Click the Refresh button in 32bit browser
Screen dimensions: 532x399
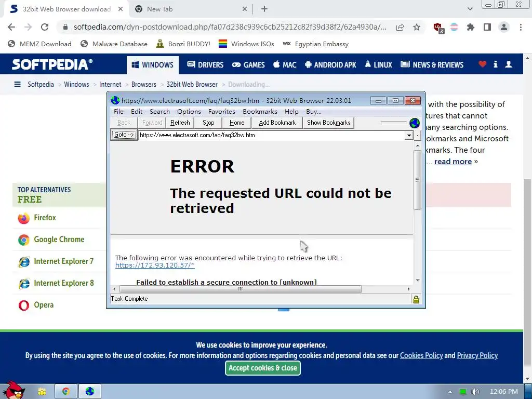coord(180,123)
